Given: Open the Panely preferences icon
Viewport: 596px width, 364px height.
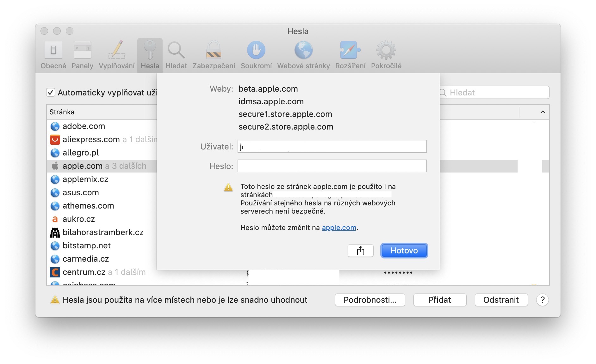Looking at the screenshot, I should [82, 50].
